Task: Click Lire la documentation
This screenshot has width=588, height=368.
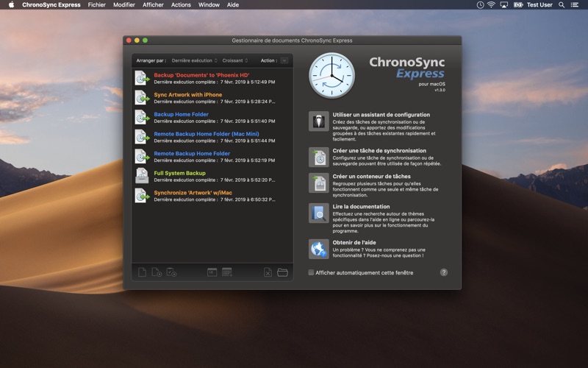Action: (x=361, y=207)
